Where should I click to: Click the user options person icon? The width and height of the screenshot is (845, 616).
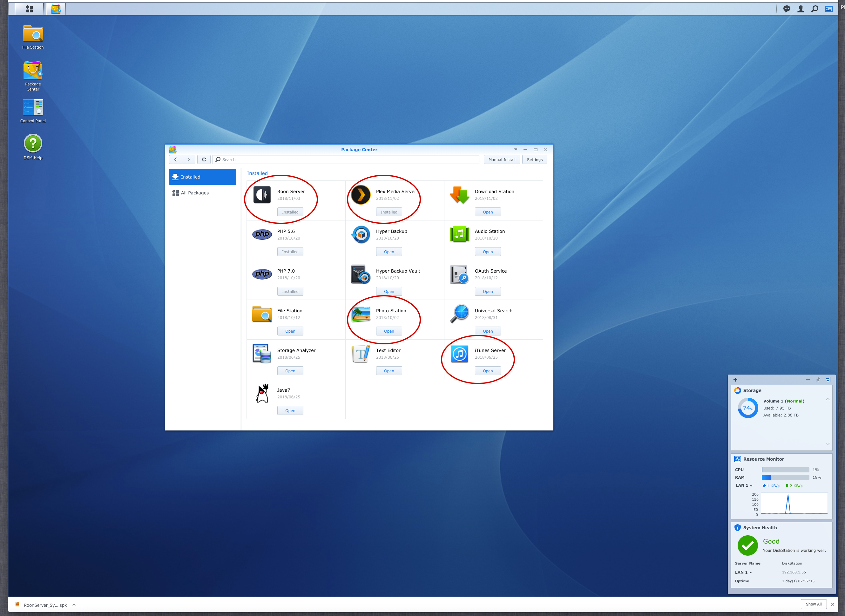click(801, 9)
